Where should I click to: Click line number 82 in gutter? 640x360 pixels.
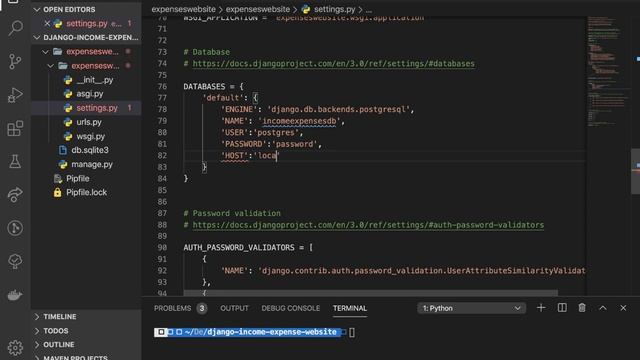point(162,156)
